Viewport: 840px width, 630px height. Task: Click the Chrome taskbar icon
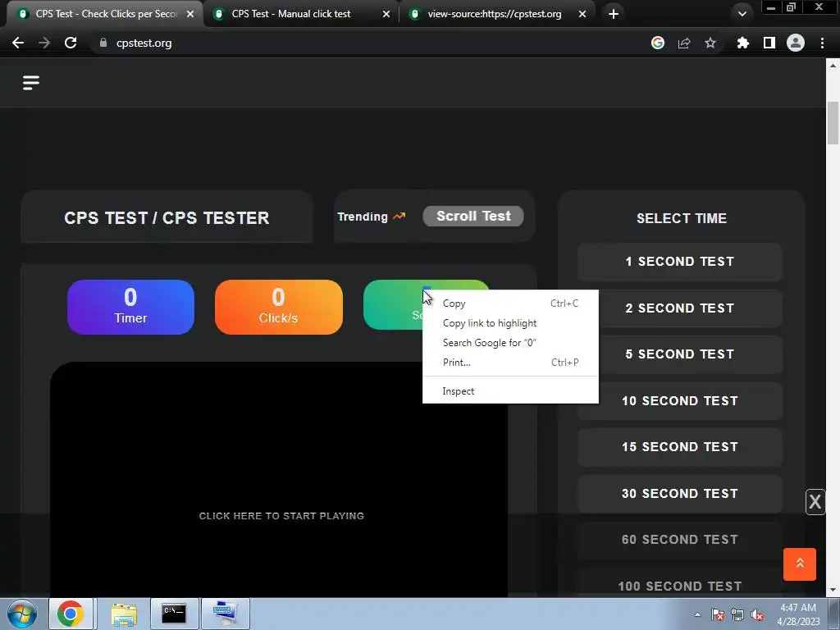point(71,614)
